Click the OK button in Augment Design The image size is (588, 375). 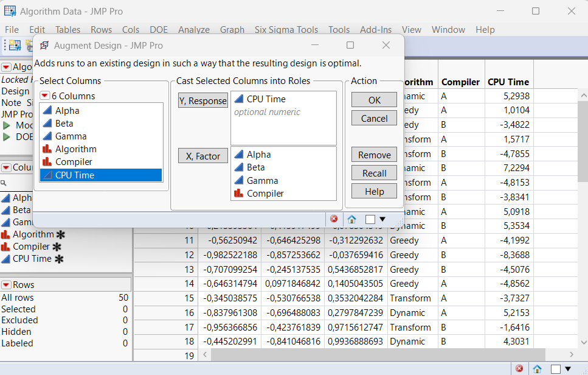tap(374, 100)
